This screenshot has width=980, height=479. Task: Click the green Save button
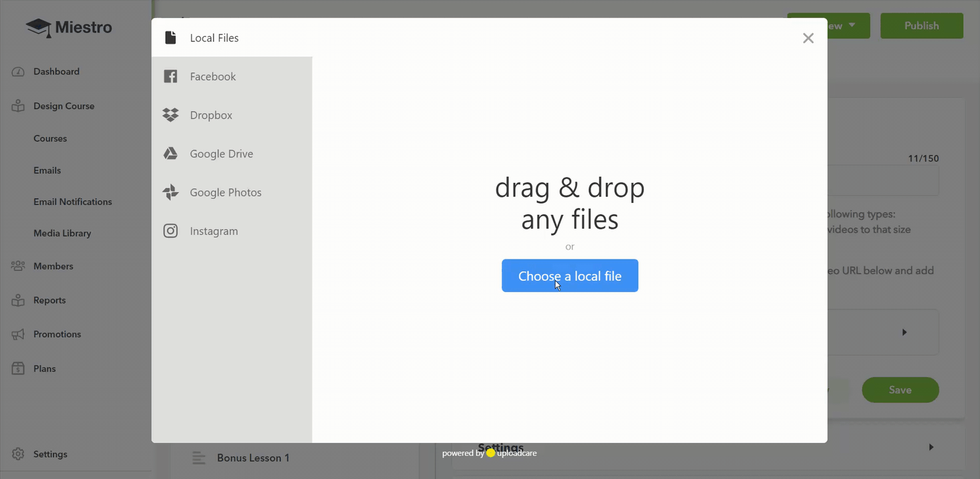pos(900,390)
